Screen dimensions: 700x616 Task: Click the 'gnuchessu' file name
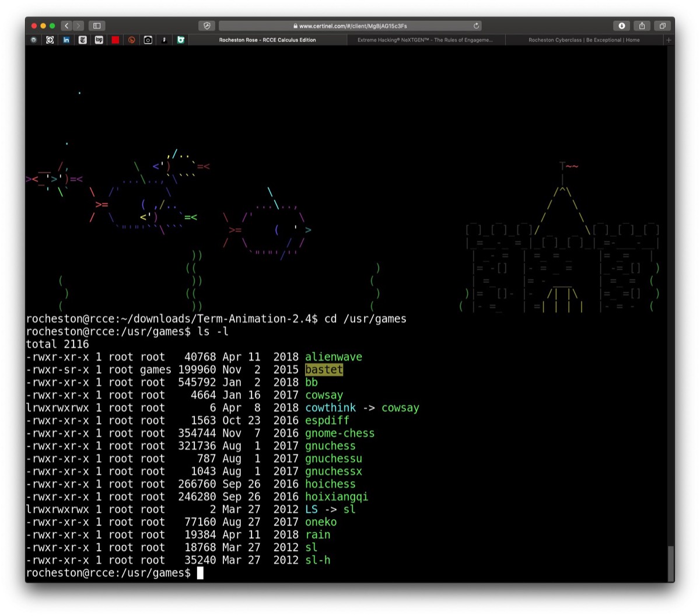click(x=334, y=459)
